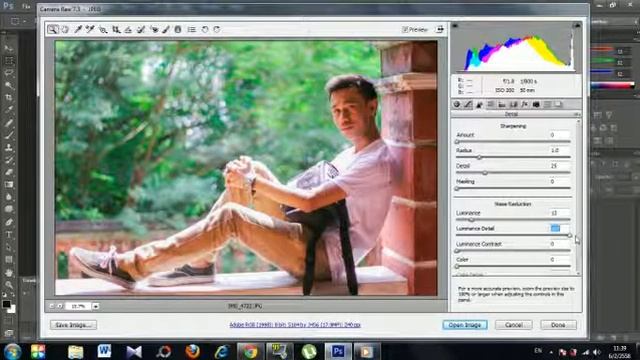Switch to the Effects (fx) panel tab

[524, 104]
